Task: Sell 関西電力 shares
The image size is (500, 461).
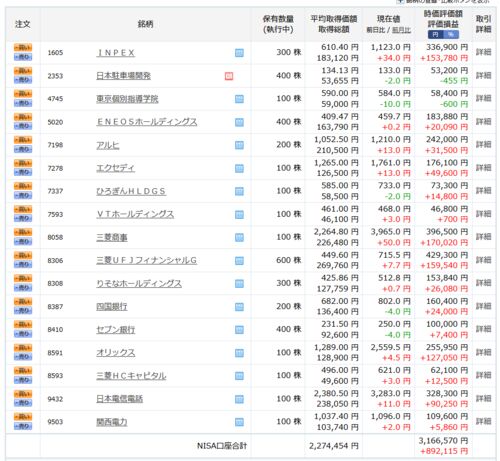Action: [x=23, y=426]
